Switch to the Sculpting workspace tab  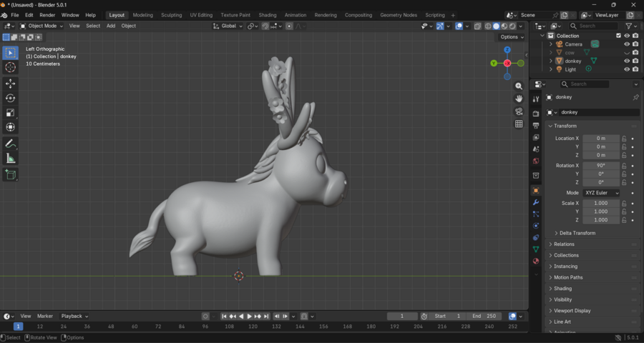(x=171, y=15)
